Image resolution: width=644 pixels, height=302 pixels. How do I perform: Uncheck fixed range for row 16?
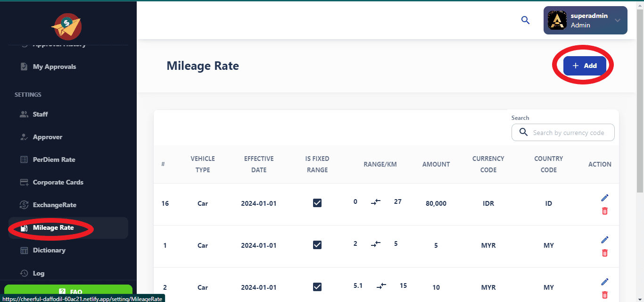317,203
